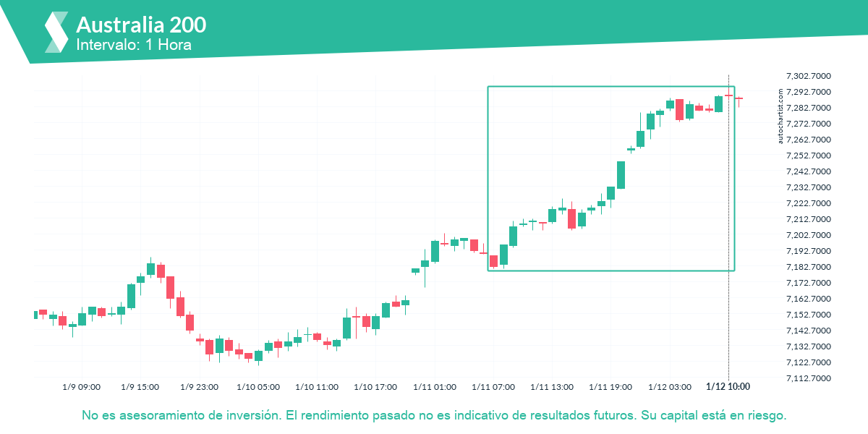The width and height of the screenshot is (868, 434).
Task: Select the 1/9 09:00 axis label
Action: point(81,387)
